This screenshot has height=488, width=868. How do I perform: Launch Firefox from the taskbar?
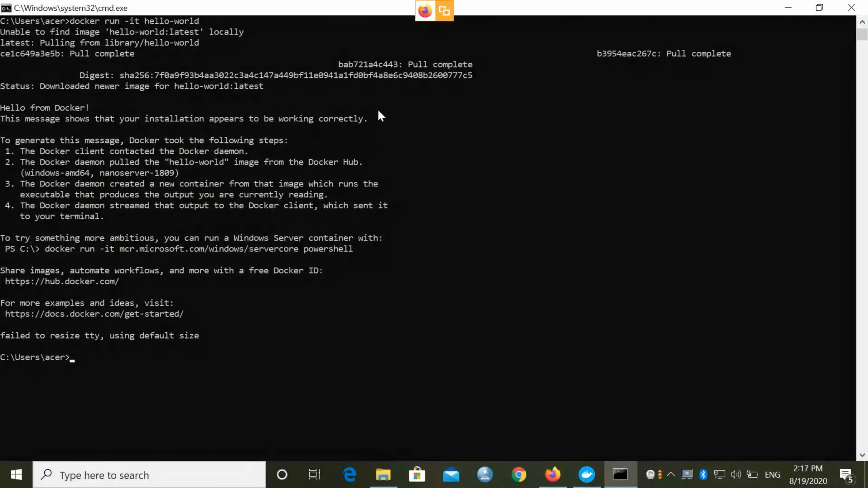coord(552,474)
